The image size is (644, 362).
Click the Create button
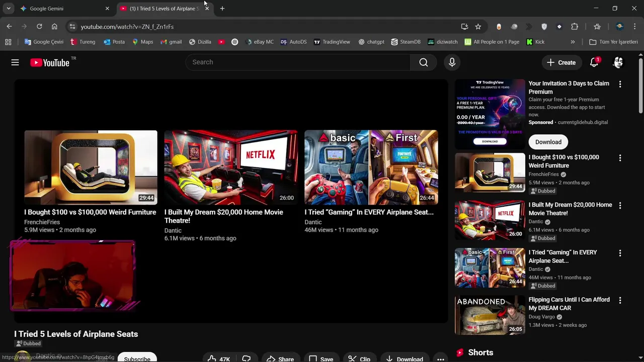pos(561,62)
